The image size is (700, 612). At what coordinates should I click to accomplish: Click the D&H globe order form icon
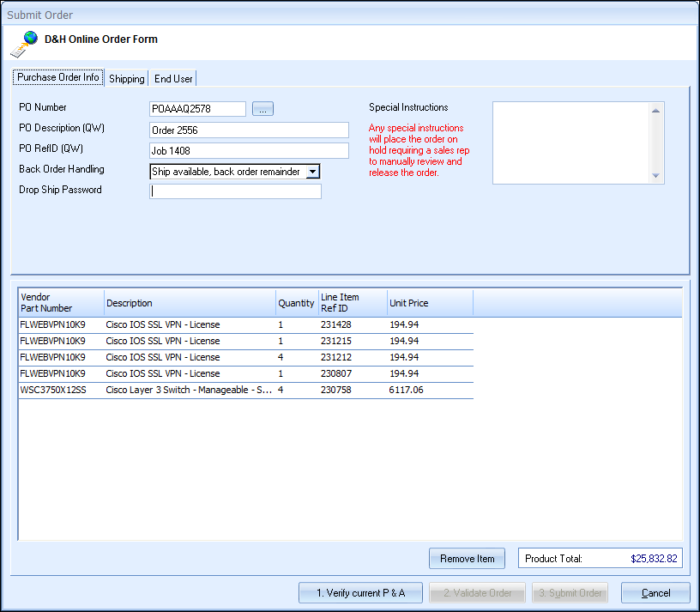24,42
